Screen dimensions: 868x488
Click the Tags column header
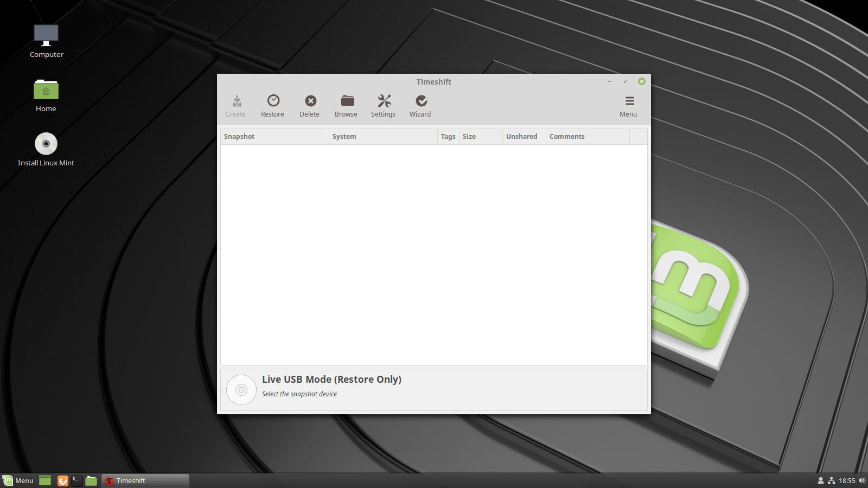click(448, 137)
